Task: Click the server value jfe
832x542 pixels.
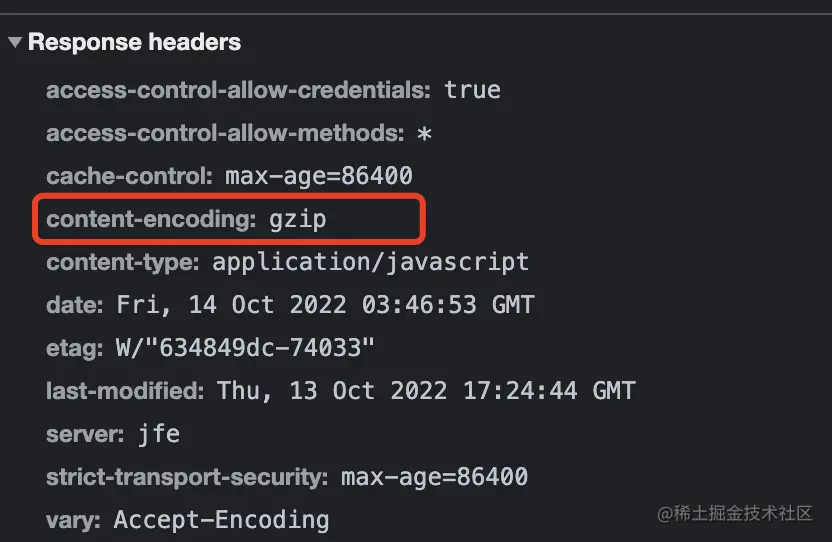Action: pos(159,435)
